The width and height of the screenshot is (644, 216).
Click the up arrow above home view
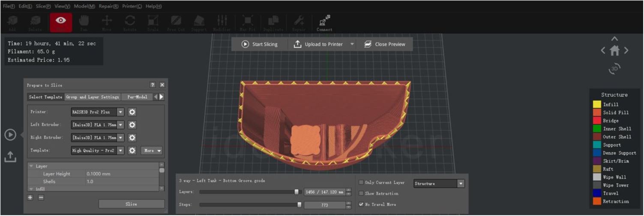coord(614,39)
